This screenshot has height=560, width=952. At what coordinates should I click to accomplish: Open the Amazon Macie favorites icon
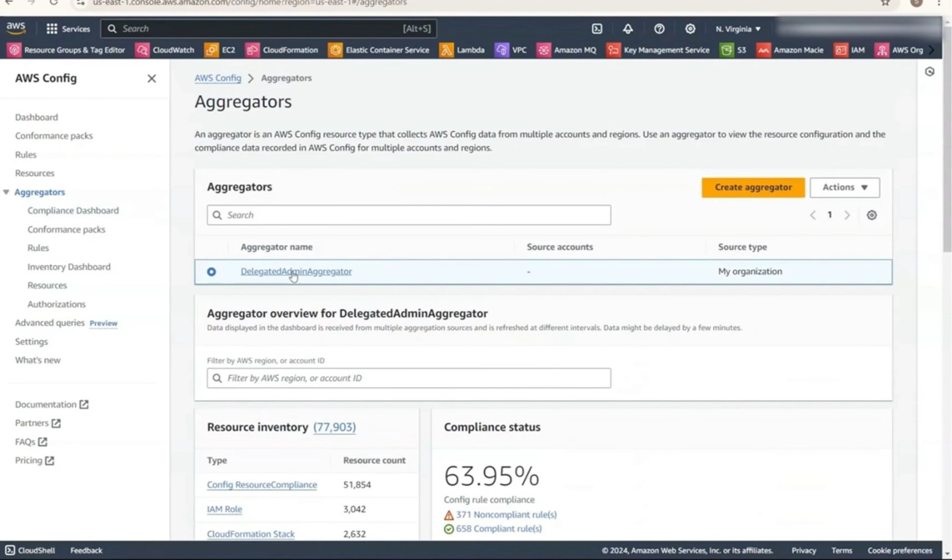coord(791,50)
